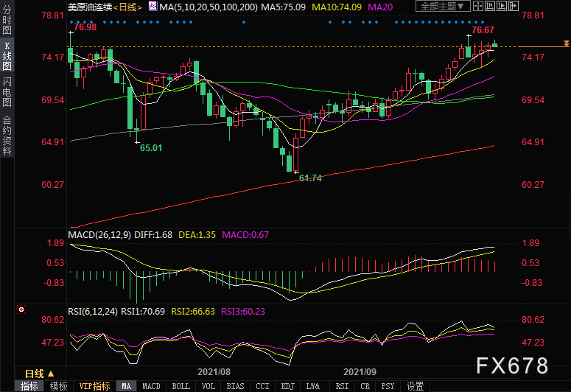
Task: Switch to K线图 view
Action: pos(7,56)
